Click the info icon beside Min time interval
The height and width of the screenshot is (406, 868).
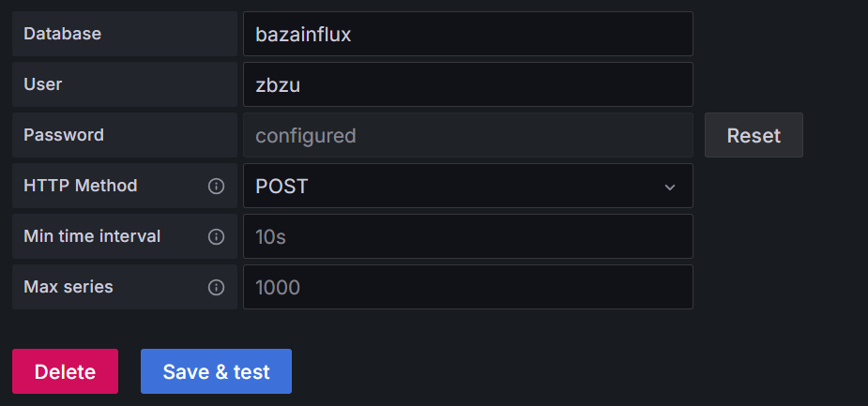pyautogui.click(x=216, y=237)
